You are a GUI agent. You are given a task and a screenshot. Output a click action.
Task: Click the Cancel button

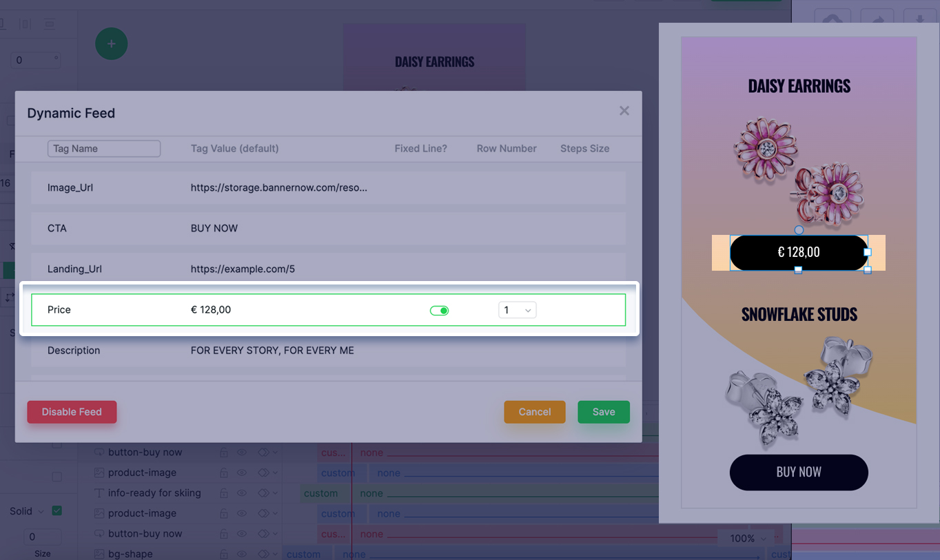(535, 412)
